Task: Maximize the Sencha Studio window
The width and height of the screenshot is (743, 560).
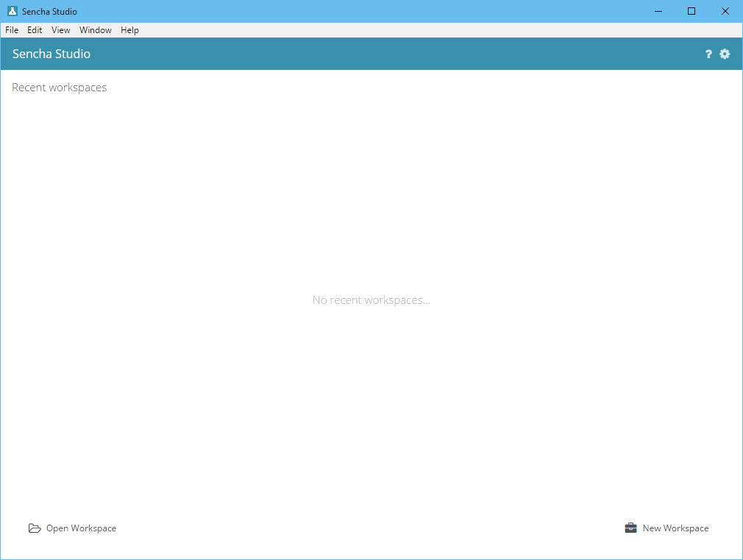Action: [692, 11]
